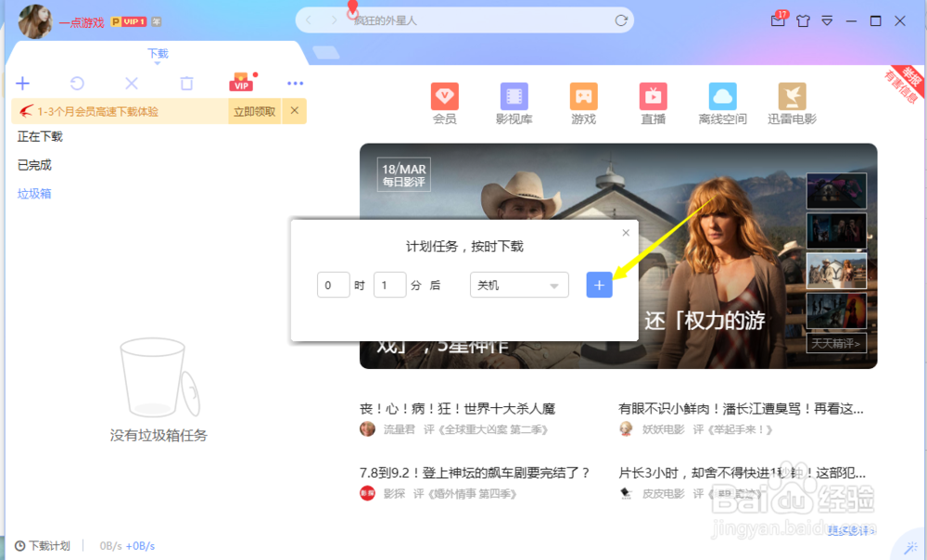927x560 pixels.
Task: Open the message envelope icon with 17 notifications
Action: (x=778, y=19)
